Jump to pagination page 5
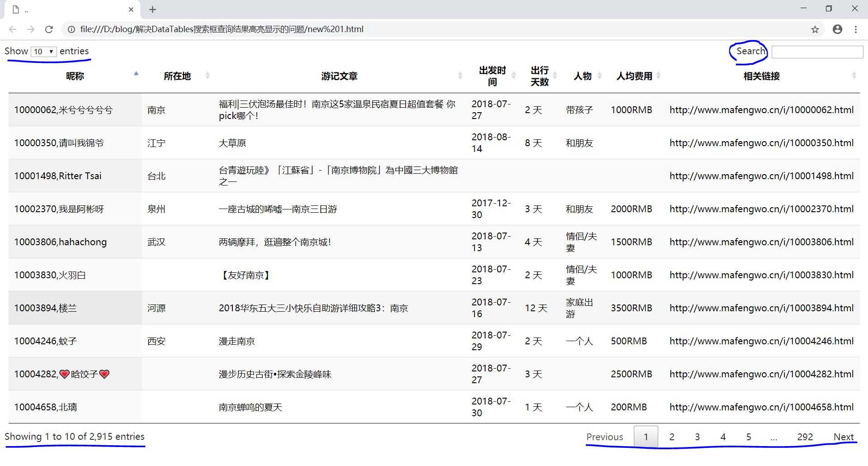Viewport: 868px width, 466px height. 749,437
